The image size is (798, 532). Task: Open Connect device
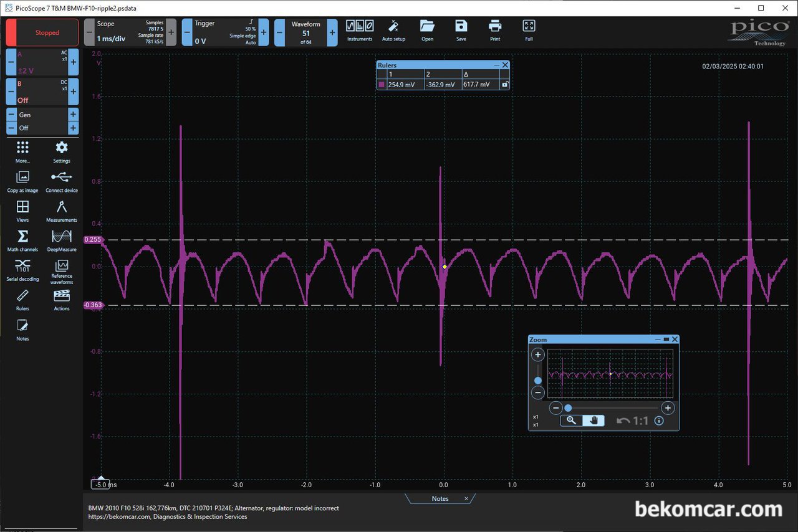(x=62, y=181)
